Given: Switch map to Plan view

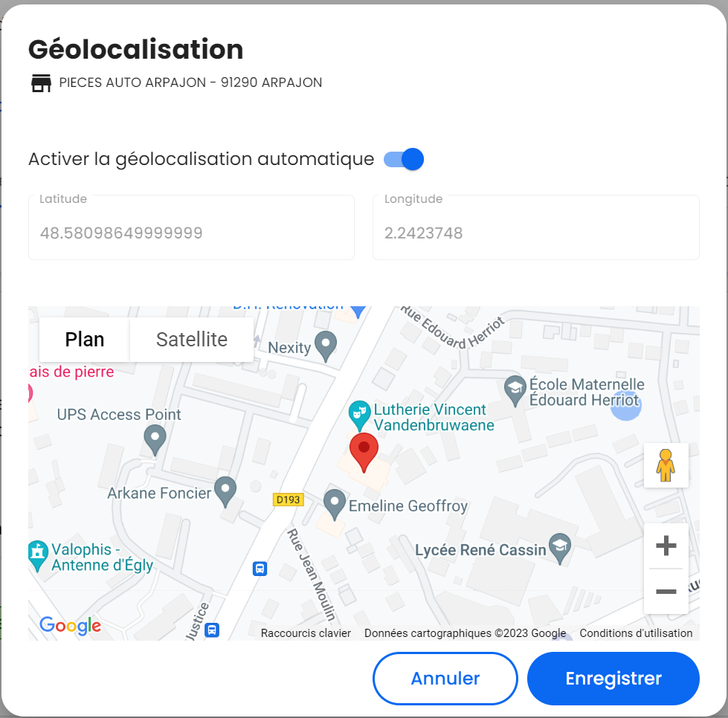Looking at the screenshot, I should click(x=85, y=339).
